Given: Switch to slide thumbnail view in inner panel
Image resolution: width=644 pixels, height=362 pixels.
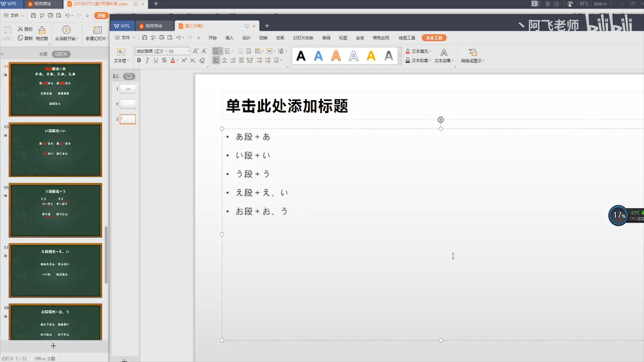Looking at the screenshot, I should coord(129,76).
